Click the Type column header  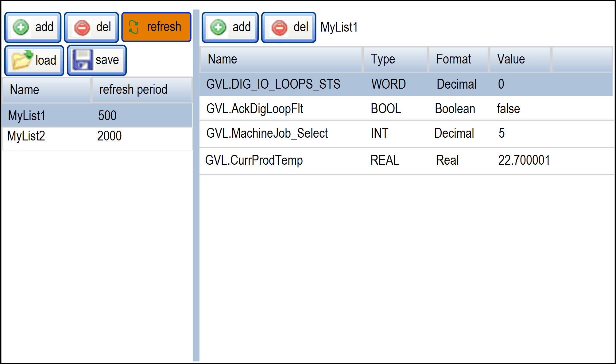point(383,59)
